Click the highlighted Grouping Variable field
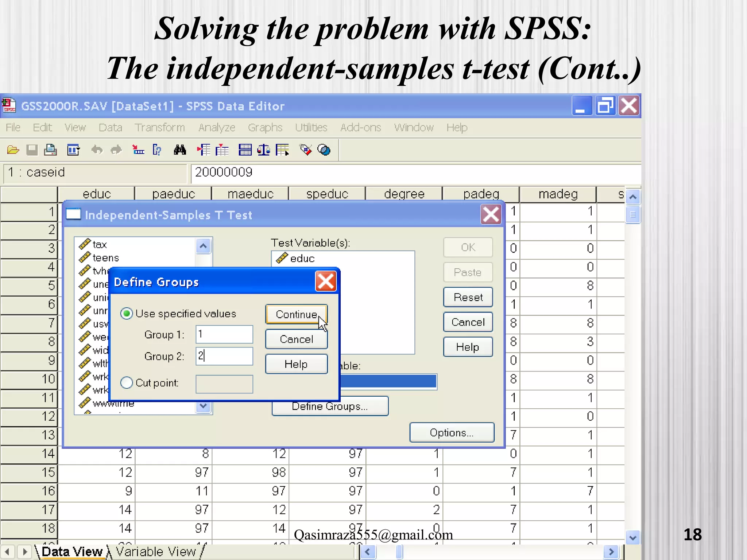Image resolution: width=747 pixels, height=560 pixels. 388,381
